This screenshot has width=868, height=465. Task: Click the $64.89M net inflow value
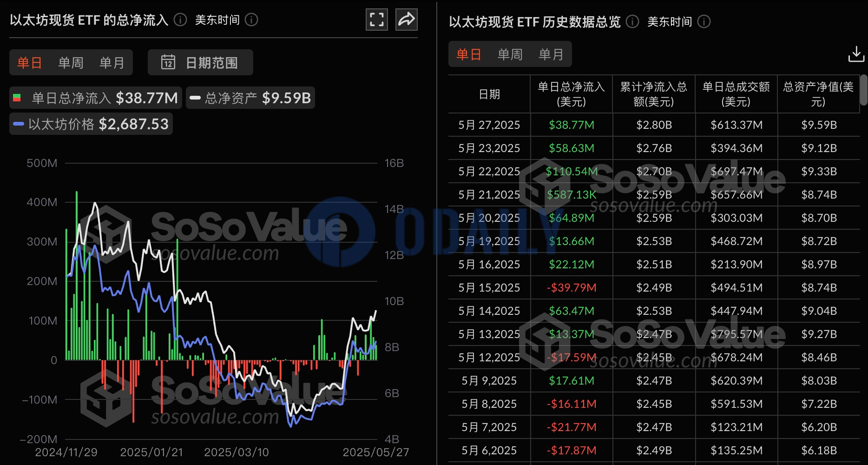572,218
